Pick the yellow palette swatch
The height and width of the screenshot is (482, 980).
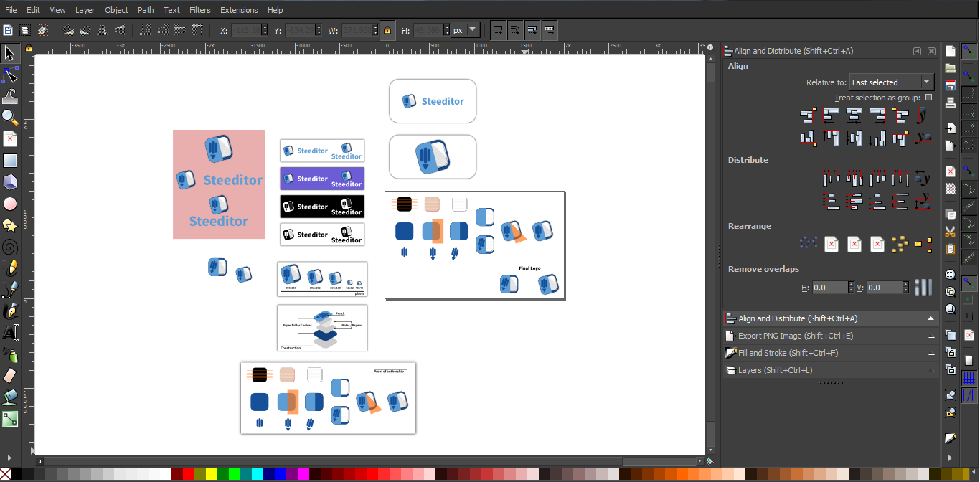point(212,475)
